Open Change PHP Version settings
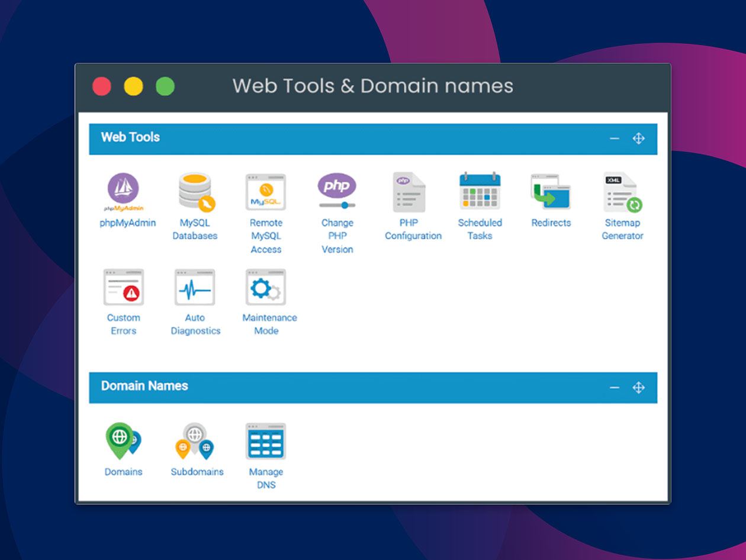The image size is (746, 560). click(337, 192)
